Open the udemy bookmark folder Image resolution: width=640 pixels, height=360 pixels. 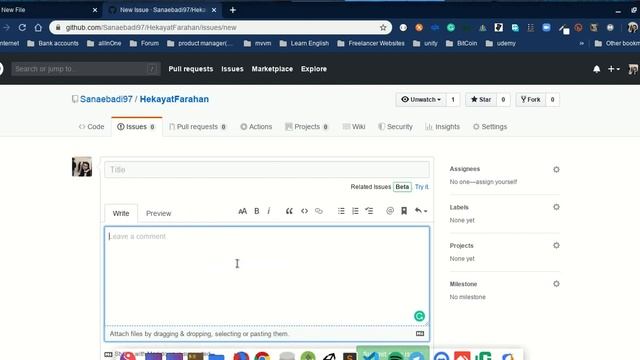500,43
